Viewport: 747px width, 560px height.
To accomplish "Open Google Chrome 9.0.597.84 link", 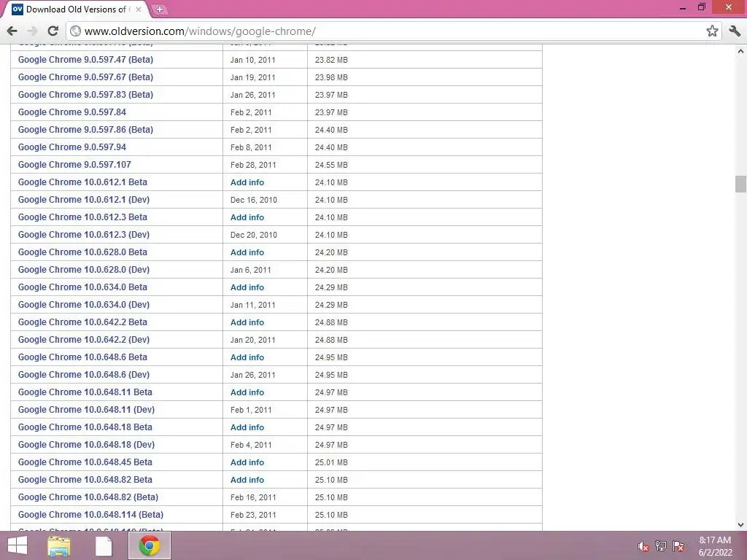I will coord(72,112).
